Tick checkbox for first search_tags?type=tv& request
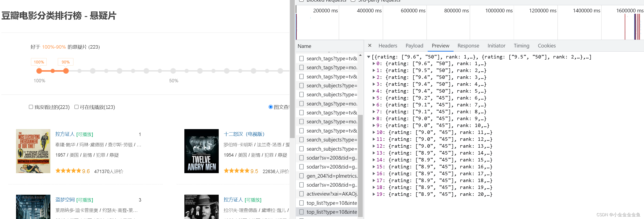The width and height of the screenshot is (644, 219). point(301,58)
